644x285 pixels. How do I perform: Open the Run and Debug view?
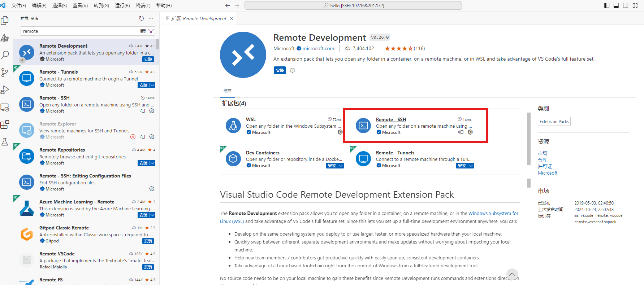5,90
